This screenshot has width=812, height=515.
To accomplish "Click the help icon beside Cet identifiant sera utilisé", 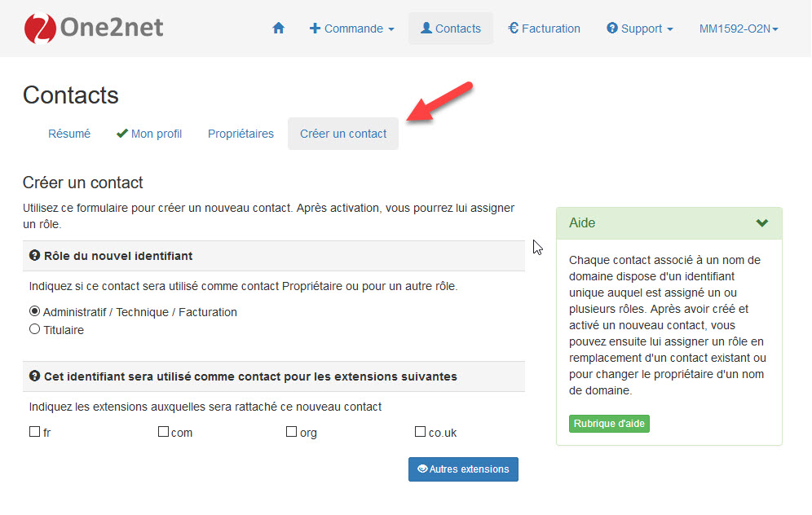I will tap(35, 376).
